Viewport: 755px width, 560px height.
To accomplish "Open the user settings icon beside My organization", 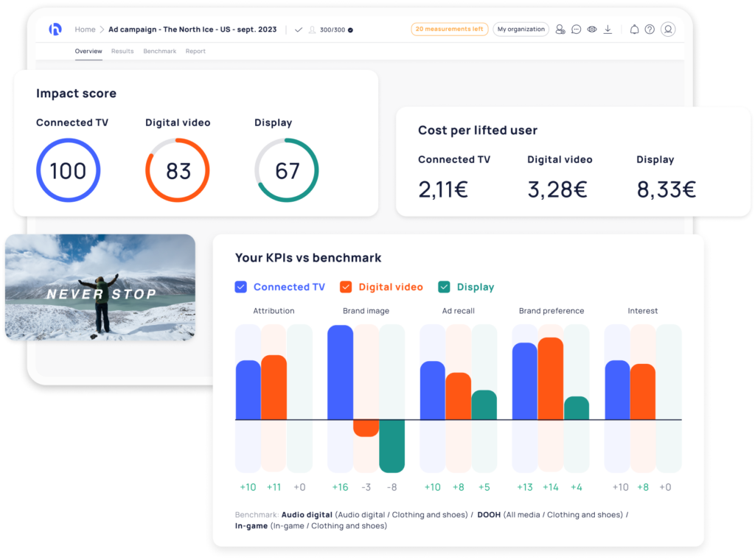I will (560, 29).
